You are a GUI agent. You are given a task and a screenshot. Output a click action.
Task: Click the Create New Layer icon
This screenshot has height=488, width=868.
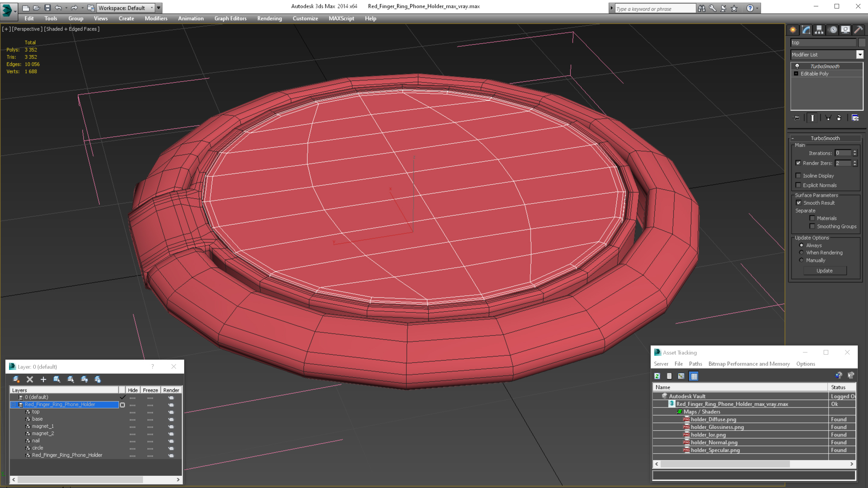pyautogui.click(x=16, y=379)
